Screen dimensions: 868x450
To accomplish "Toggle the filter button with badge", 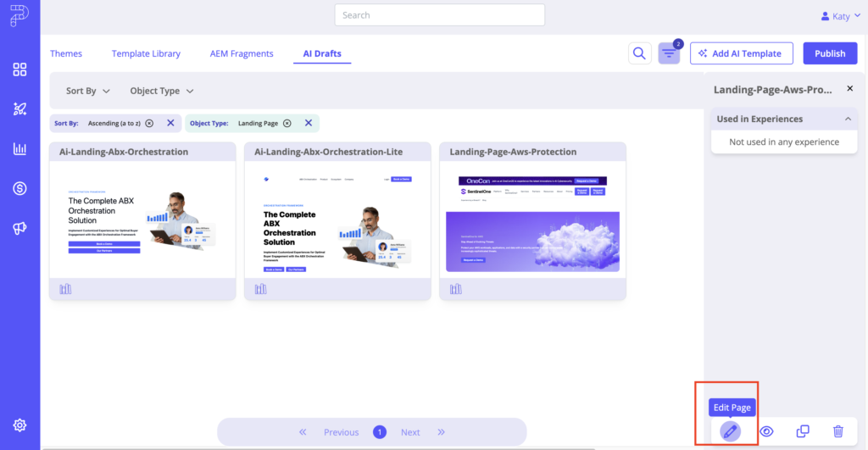I will [x=669, y=54].
